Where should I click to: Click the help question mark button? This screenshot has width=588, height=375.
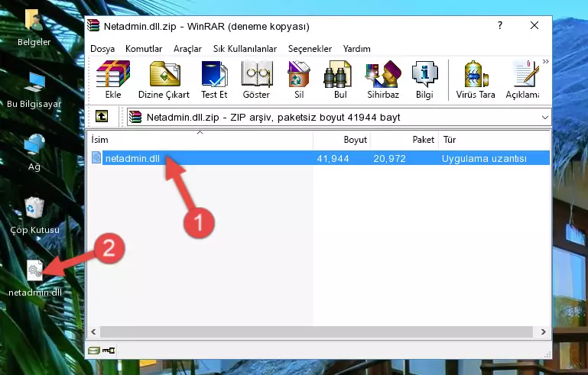pos(500,25)
